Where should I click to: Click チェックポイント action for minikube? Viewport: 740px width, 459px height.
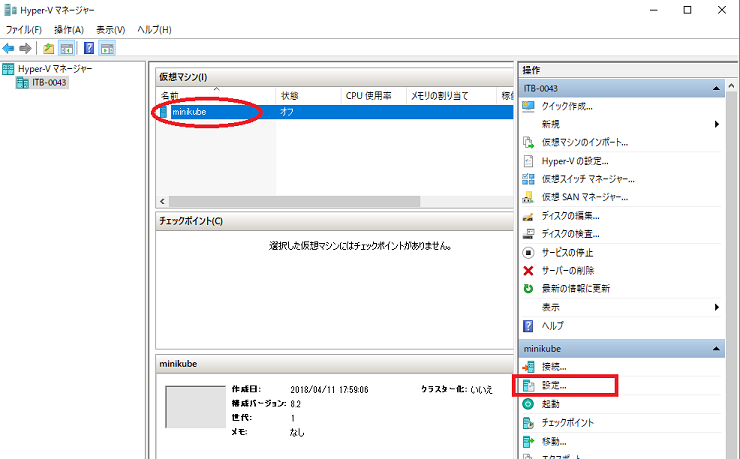pyautogui.click(x=567, y=423)
